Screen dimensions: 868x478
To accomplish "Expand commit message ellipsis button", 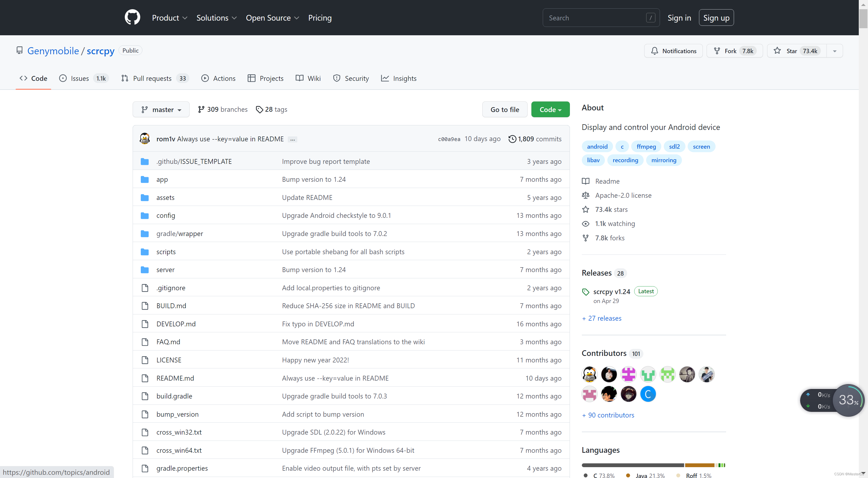I will pyautogui.click(x=292, y=139).
